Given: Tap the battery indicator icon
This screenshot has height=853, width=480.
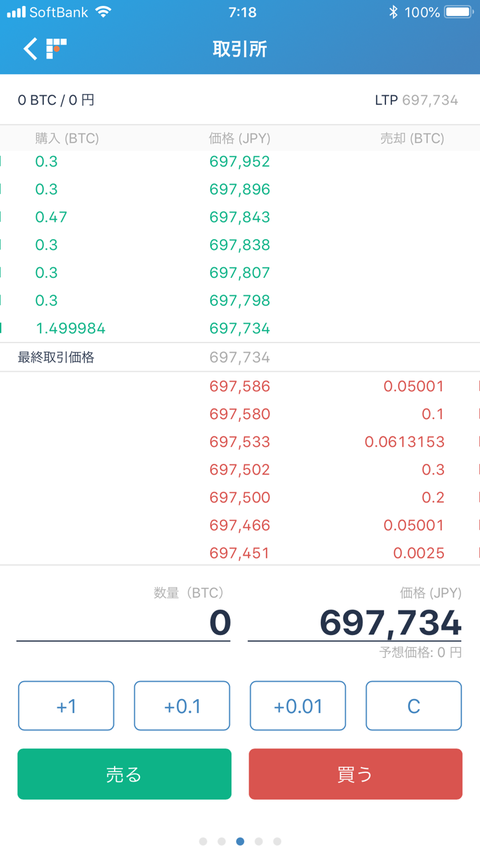Looking at the screenshot, I should [459, 12].
